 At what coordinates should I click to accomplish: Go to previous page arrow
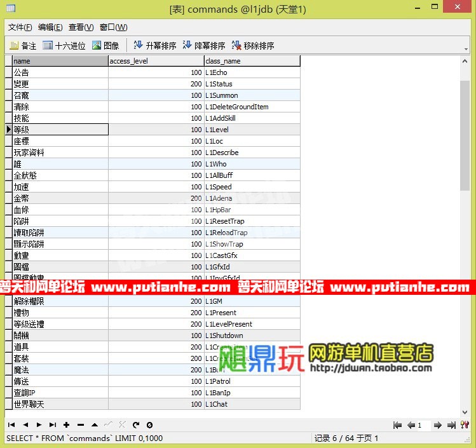point(411,425)
